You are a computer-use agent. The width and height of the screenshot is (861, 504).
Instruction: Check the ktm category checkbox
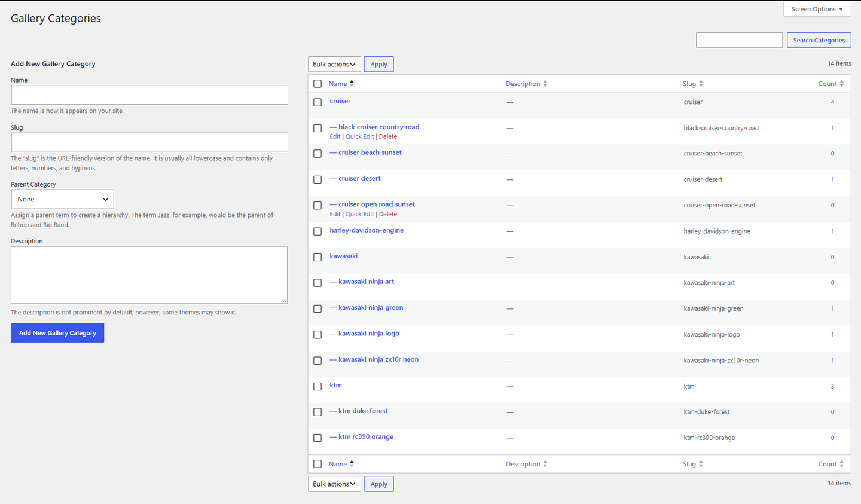(x=317, y=386)
